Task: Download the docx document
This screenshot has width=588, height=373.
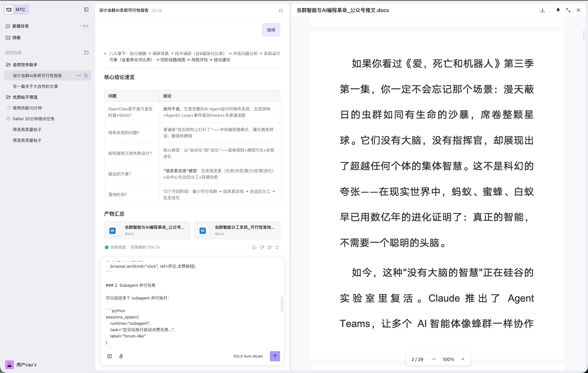Action: pos(543,10)
